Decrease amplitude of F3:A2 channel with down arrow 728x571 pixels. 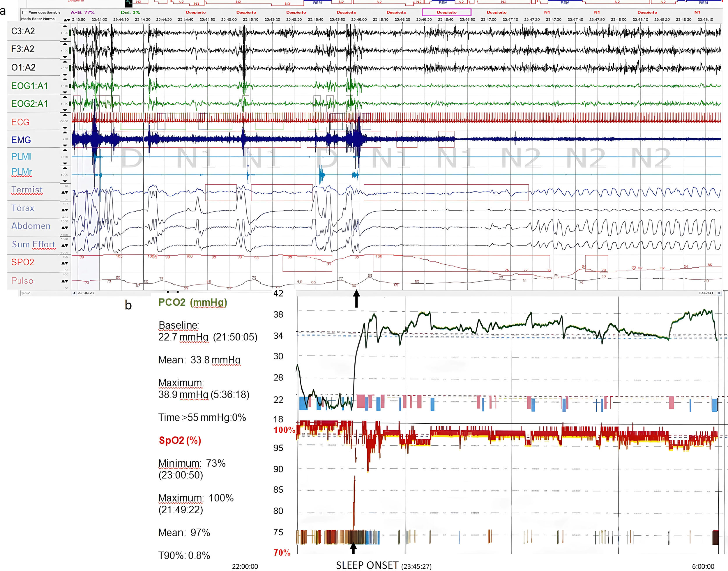tap(65, 57)
